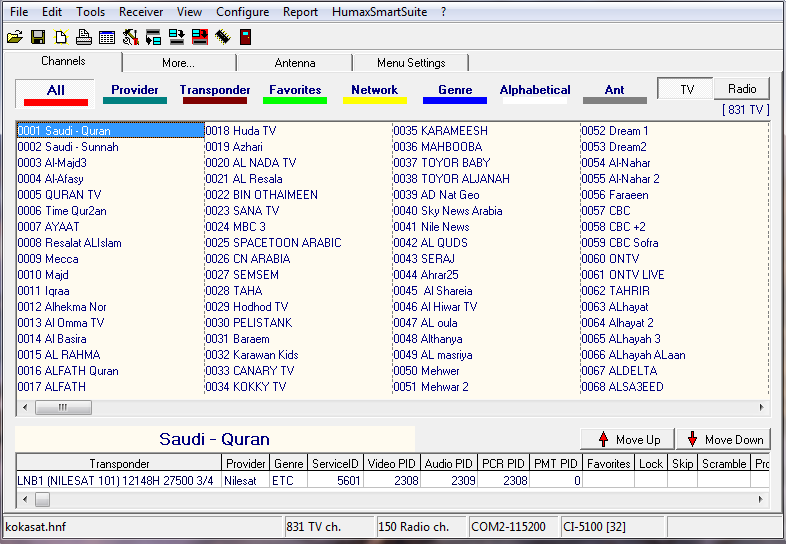Image resolution: width=786 pixels, height=544 pixels.
Task: Open the table grid toolbar icon
Action: (x=107, y=37)
